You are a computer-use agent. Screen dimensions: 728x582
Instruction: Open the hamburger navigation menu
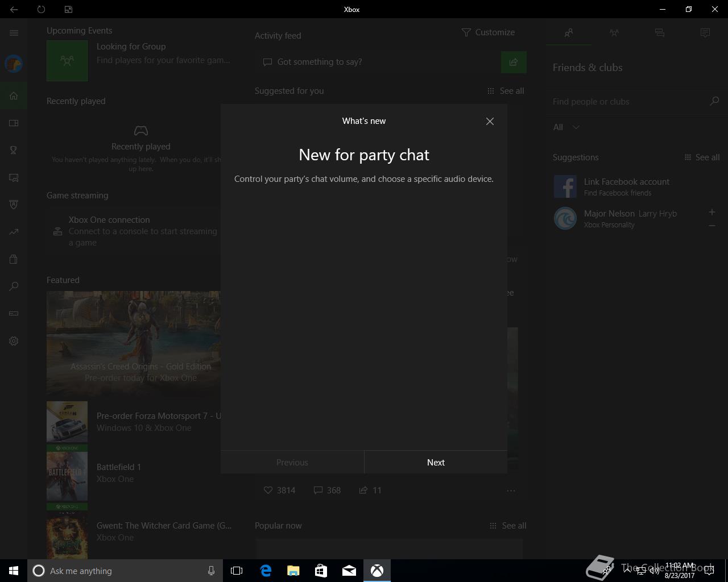[14, 33]
